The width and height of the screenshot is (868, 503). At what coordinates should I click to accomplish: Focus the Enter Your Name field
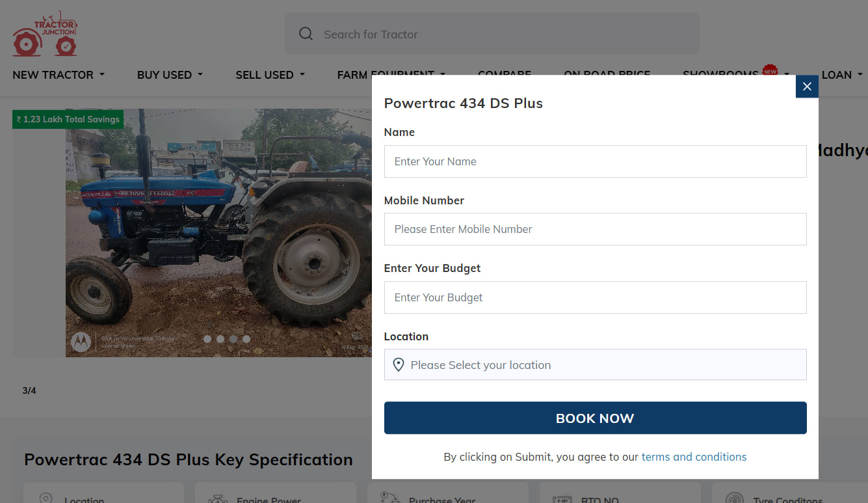[595, 161]
